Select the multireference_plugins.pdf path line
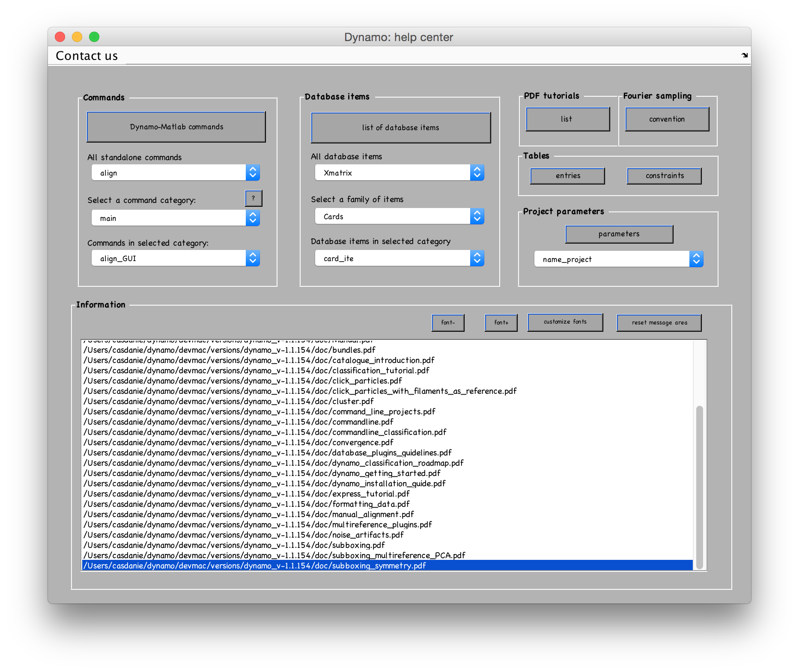This screenshot has height=672, width=799. 387,525
